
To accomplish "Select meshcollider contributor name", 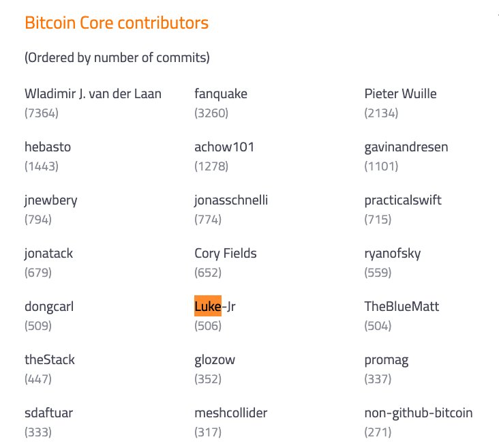I will (x=231, y=413).
